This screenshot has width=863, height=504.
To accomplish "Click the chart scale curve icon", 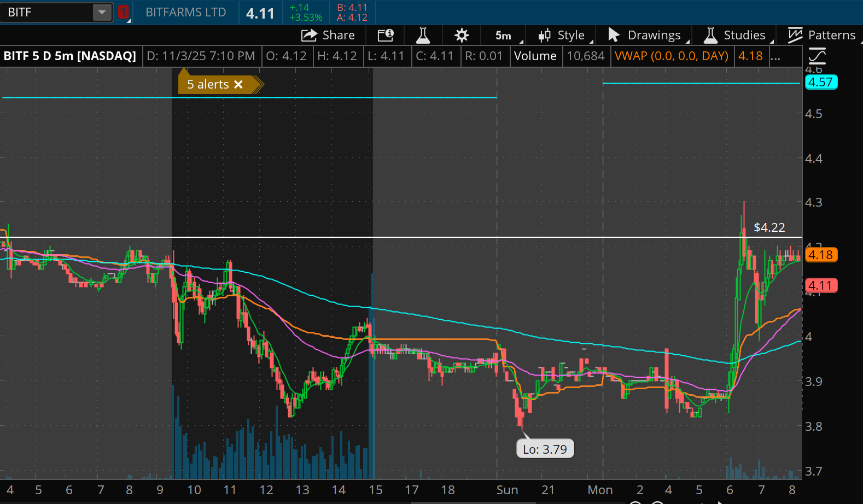I will (817, 56).
